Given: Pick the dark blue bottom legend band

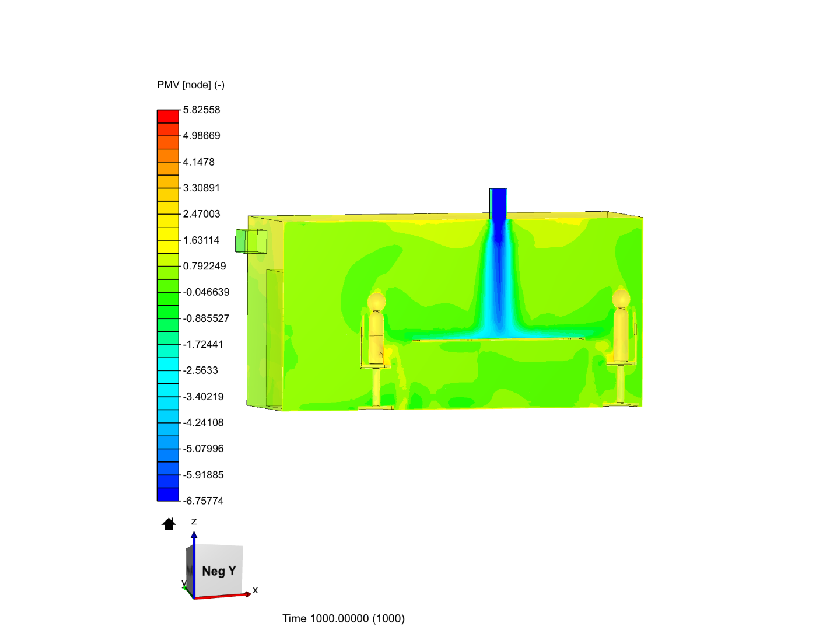Looking at the screenshot, I should pyautogui.click(x=168, y=494).
